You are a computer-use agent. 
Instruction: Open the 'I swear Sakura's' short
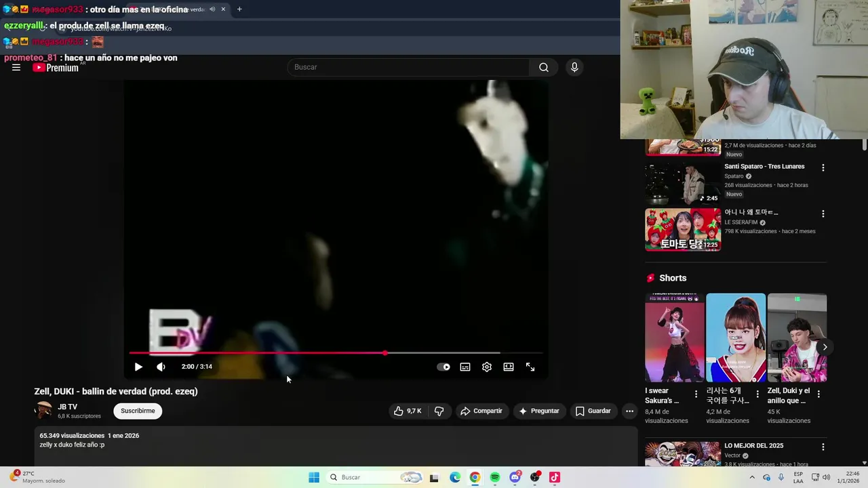click(x=675, y=338)
